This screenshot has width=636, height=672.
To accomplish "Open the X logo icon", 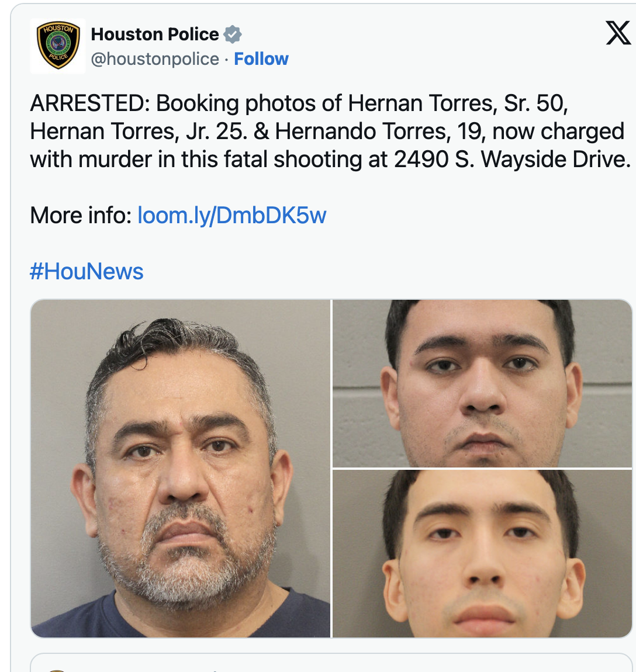I will coord(618,33).
